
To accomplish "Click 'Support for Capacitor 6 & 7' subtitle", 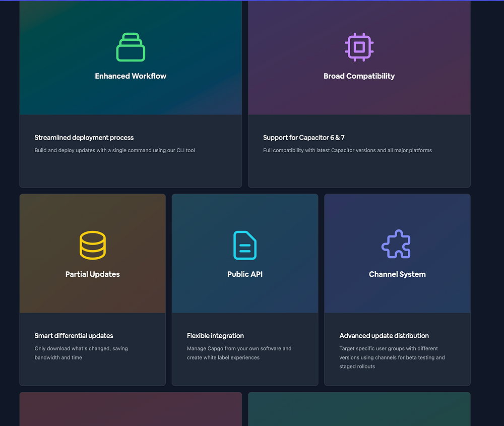I will point(304,138).
